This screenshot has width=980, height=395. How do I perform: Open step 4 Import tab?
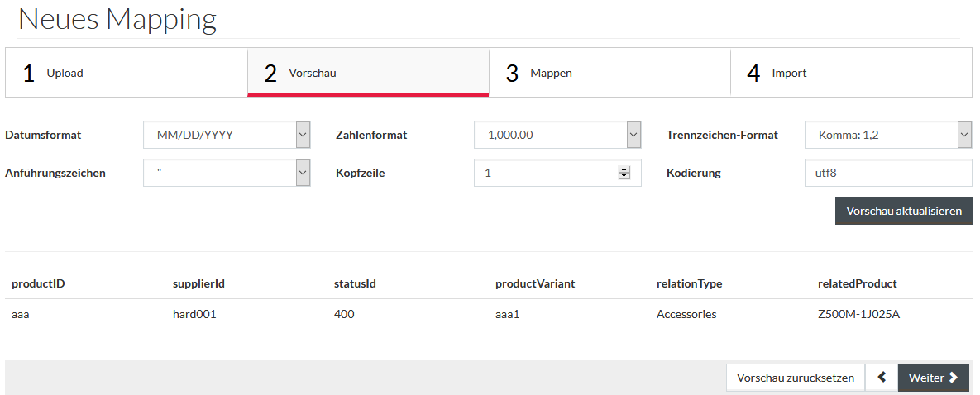[851, 73]
